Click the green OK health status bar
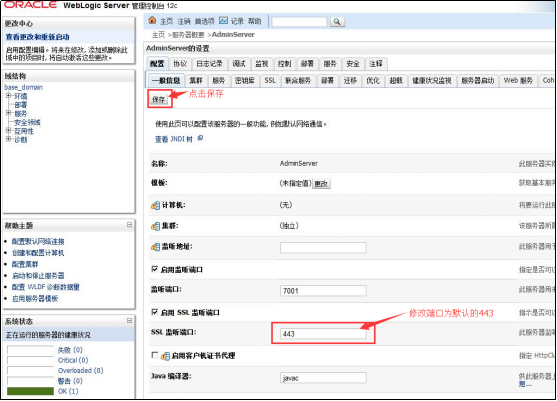The height and width of the screenshot is (401, 557). pos(31,391)
